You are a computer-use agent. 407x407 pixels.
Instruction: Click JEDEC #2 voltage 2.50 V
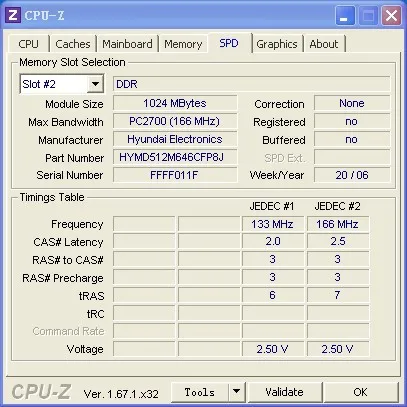[x=338, y=349]
